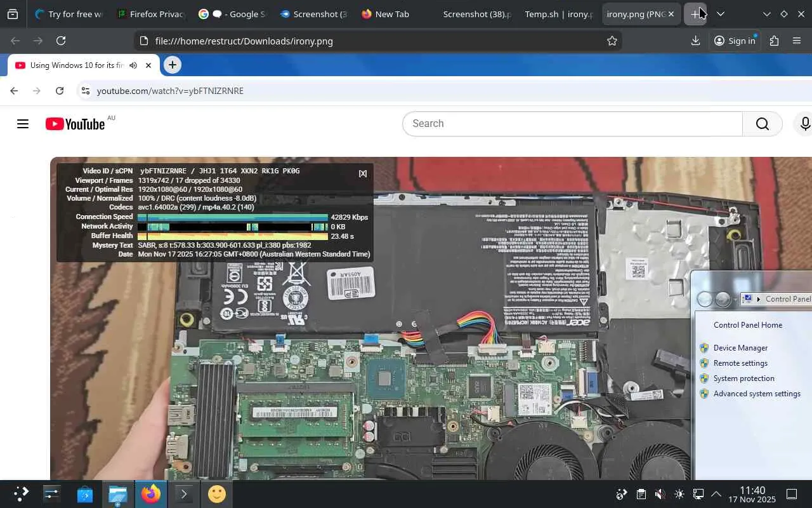
Task: Switch to the Temp.sh tab
Action: [x=558, y=14]
